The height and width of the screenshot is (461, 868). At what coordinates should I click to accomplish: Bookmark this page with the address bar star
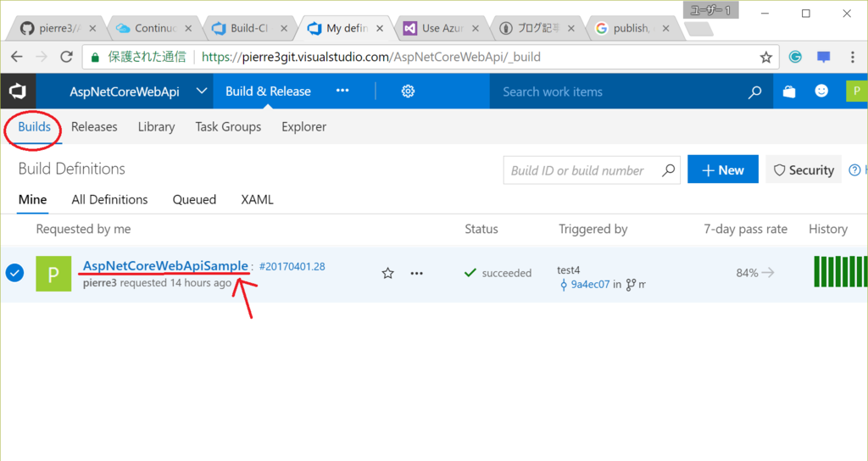766,57
